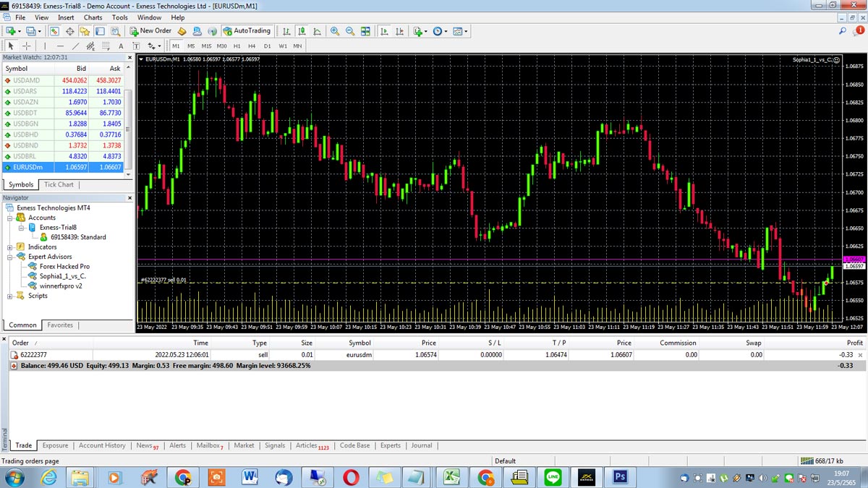Switch chart timeframe to H1
The image size is (868, 488).
pyautogui.click(x=236, y=45)
